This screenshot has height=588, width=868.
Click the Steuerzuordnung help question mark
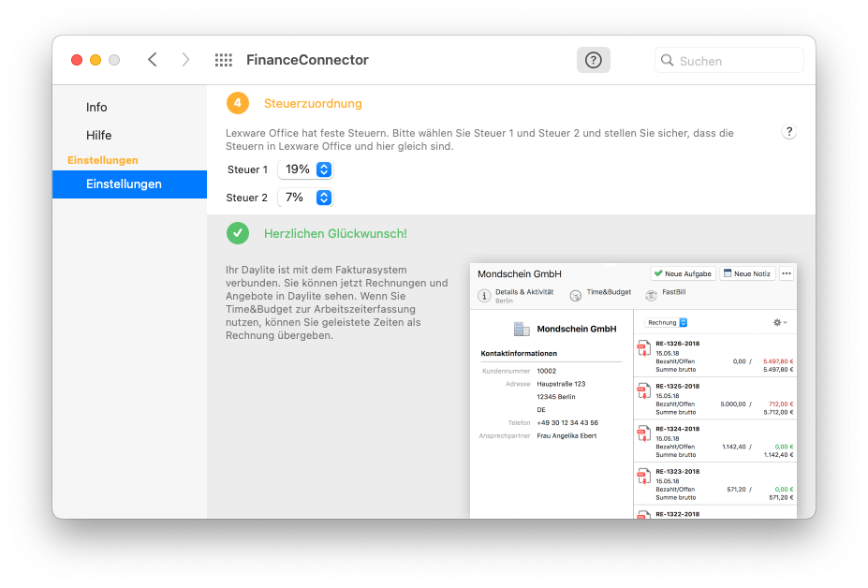(x=788, y=132)
